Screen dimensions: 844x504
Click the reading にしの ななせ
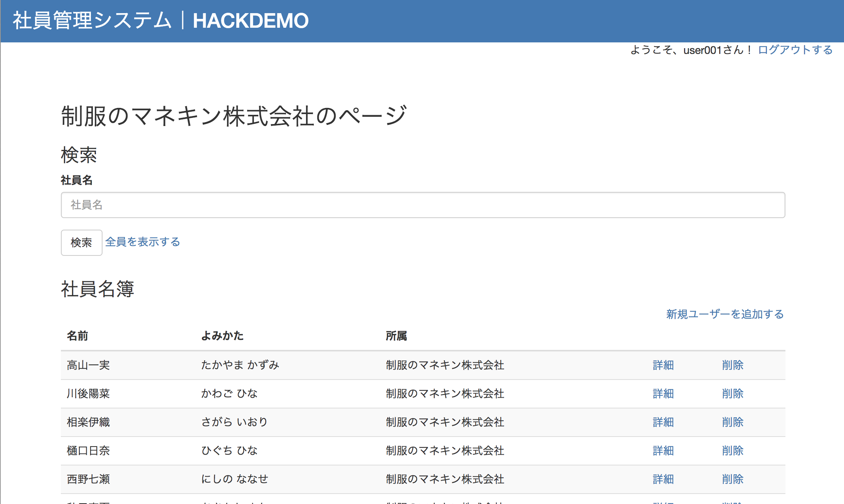235,479
